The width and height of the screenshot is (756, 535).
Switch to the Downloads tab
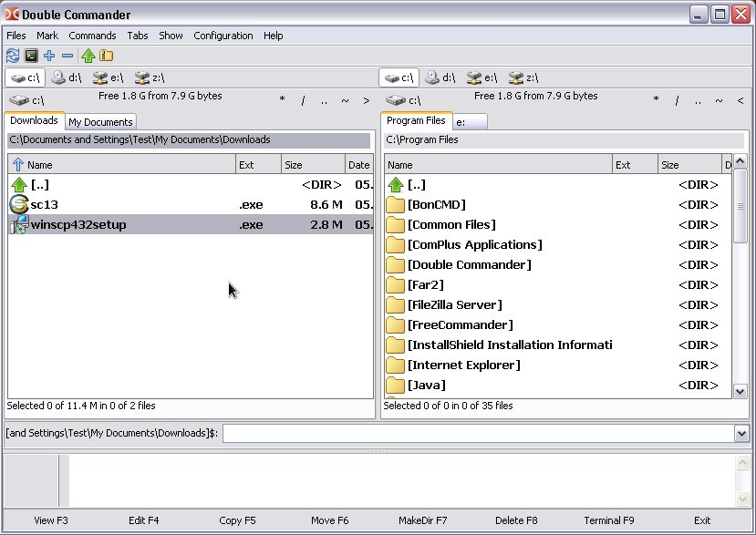pos(34,120)
